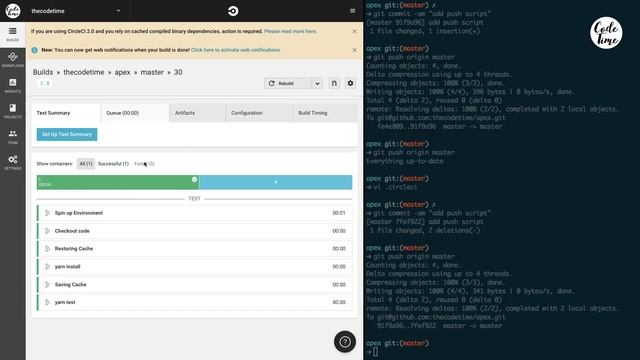The image size is (640, 360).
Task: Click the Set Up Test Summary button
Action: (x=67, y=134)
